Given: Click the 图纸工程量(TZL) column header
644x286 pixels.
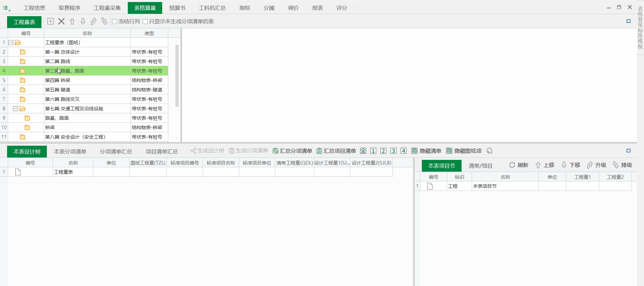Looking at the screenshot, I should click(x=148, y=163).
